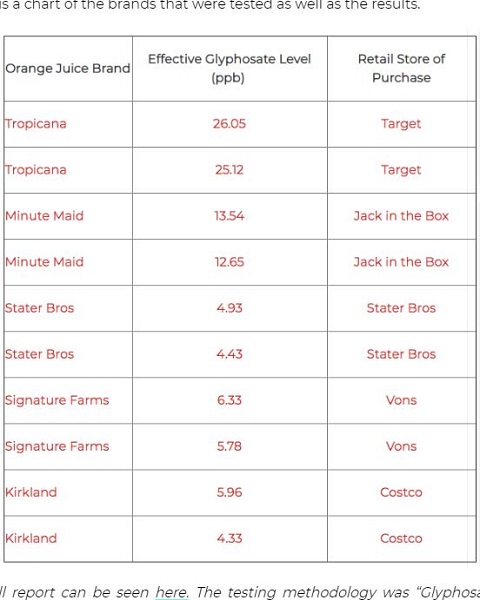Click Retail Store of Purchase header
Image resolution: width=480 pixels, height=600 pixels.
click(401, 68)
